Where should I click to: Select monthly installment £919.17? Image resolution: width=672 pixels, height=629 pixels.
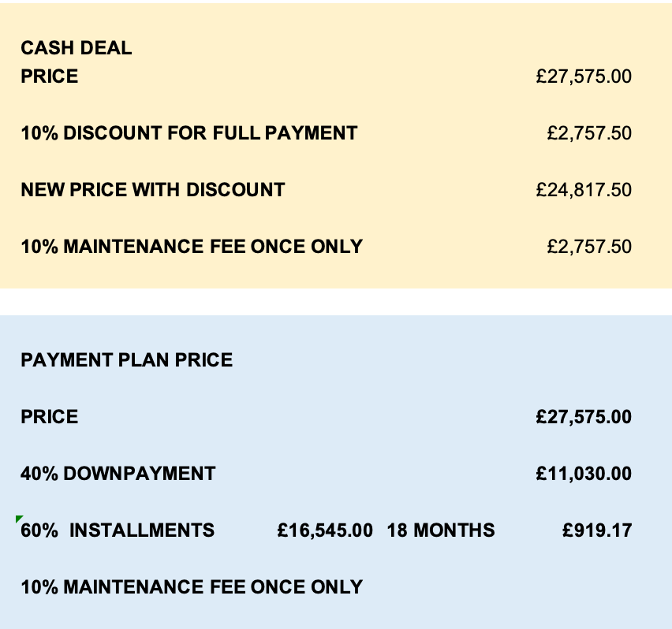point(597,530)
